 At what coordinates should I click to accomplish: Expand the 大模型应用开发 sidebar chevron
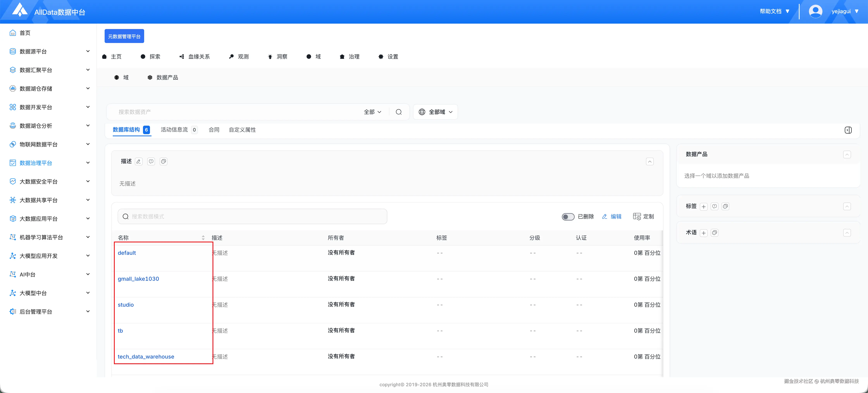88,256
